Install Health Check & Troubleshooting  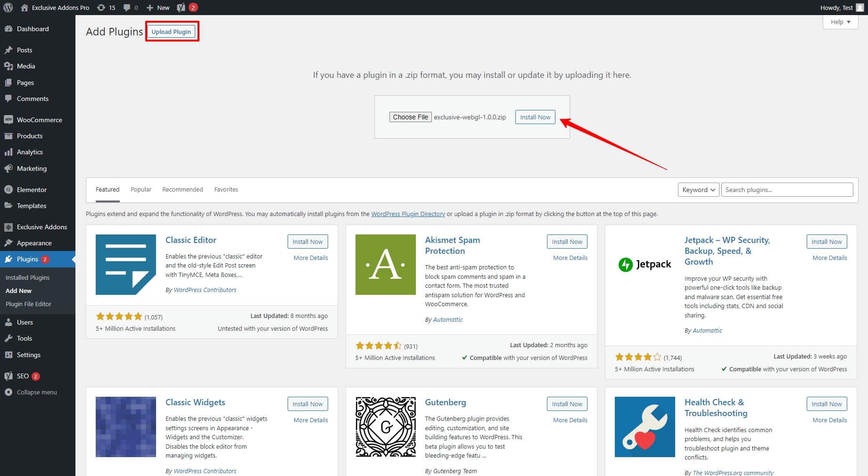pos(827,404)
